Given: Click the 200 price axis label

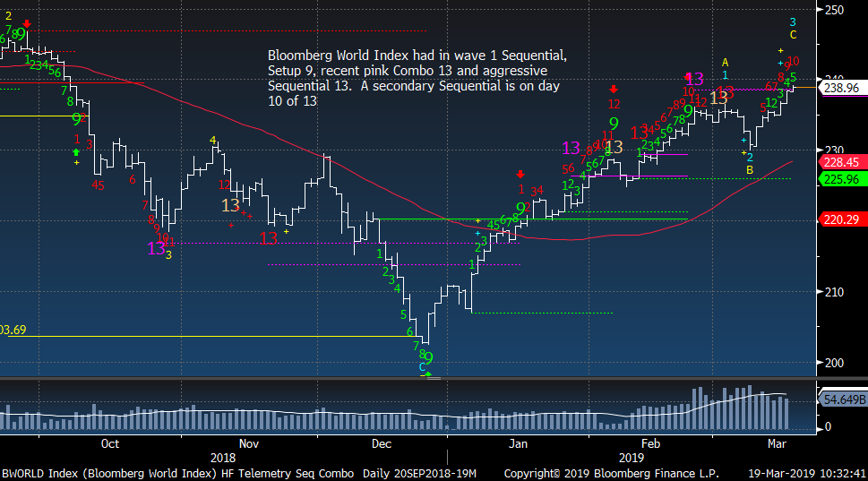Looking at the screenshot, I should 834,363.
